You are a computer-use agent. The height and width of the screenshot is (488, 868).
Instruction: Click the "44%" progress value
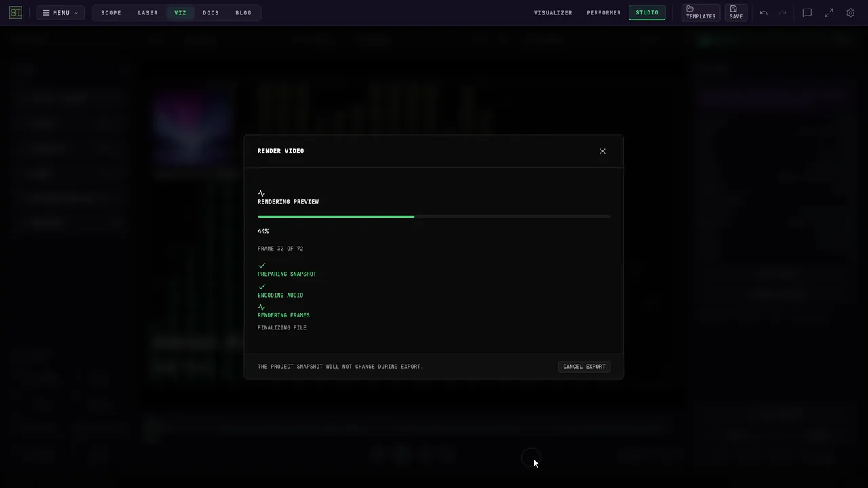[x=263, y=232]
